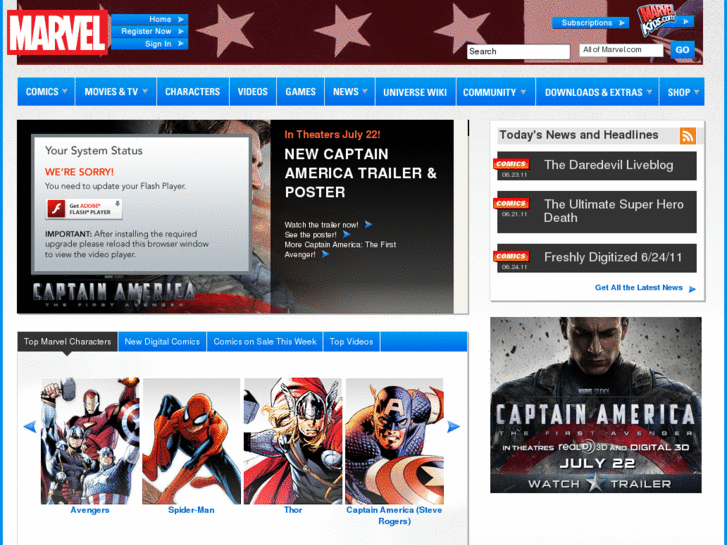Viewport: 727px width, 545px height.
Task: Open the All of Marvel.com search scope dropdown
Action: pos(621,50)
